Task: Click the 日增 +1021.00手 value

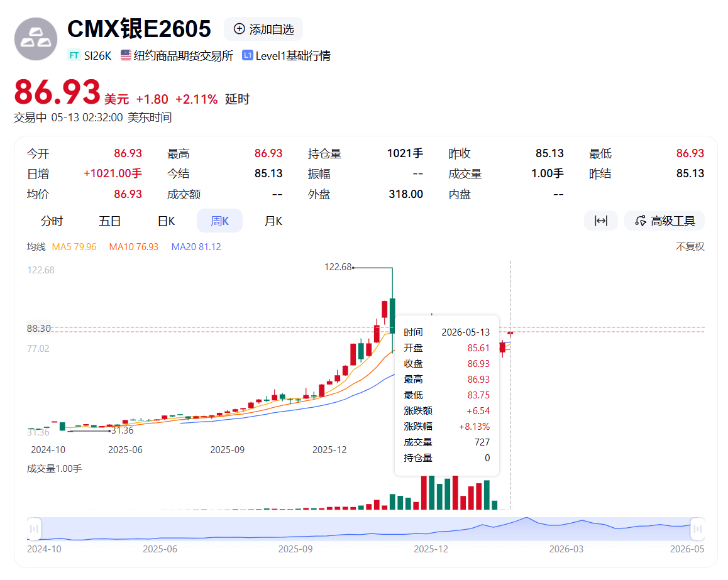Action: pos(113,173)
